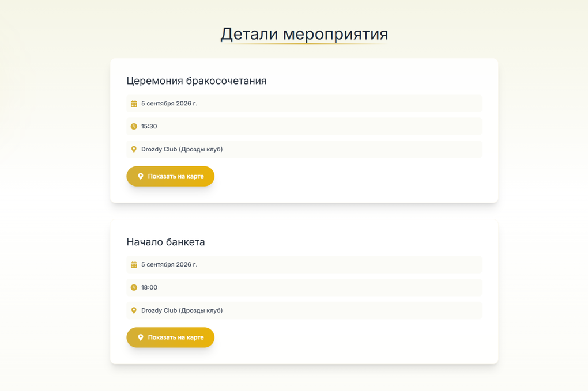Select the 'Детали мероприятия' page heading
The height and width of the screenshot is (391, 588).
[x=304, y=34]
